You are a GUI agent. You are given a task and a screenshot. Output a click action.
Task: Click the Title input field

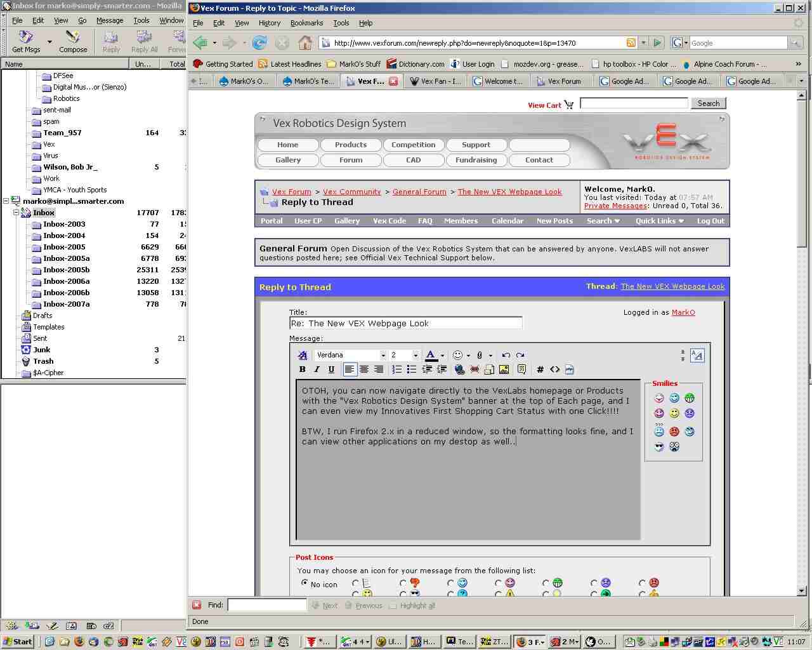406,323
